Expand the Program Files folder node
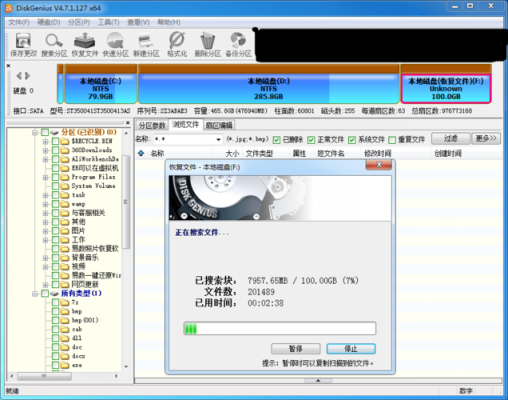 (x=45, y=177)
